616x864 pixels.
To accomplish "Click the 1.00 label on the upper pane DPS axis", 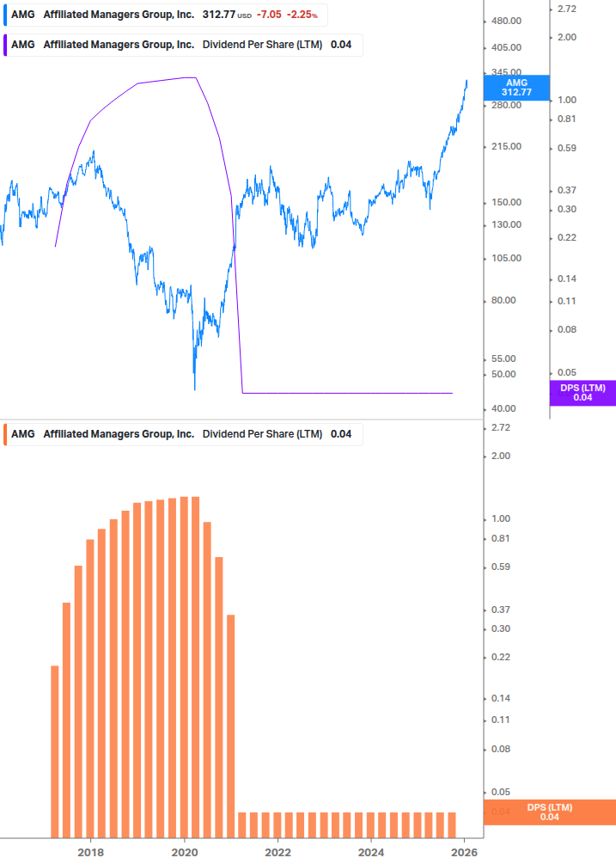I will (x=567, y=101).
